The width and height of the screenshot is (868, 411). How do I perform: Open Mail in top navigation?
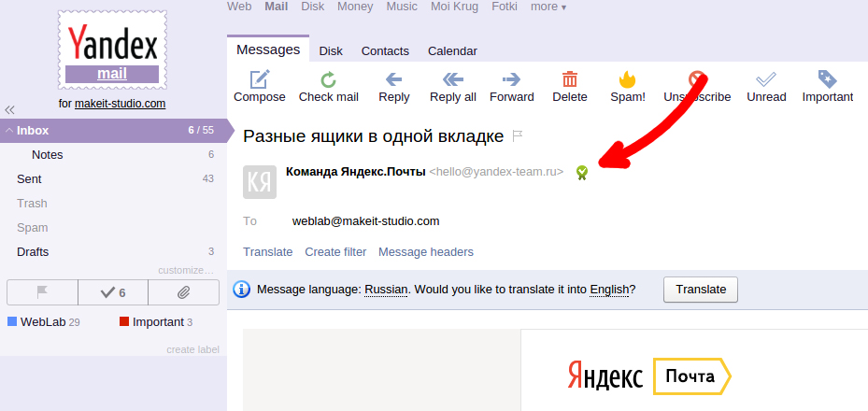pyautogui.click(x=277, y=7)
